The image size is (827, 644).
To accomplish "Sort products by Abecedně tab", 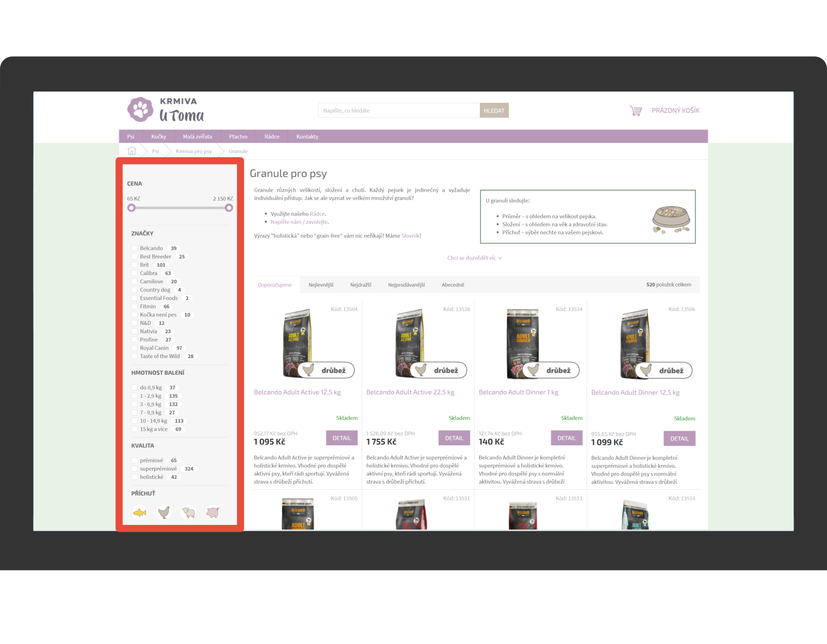I will [453, 285].
